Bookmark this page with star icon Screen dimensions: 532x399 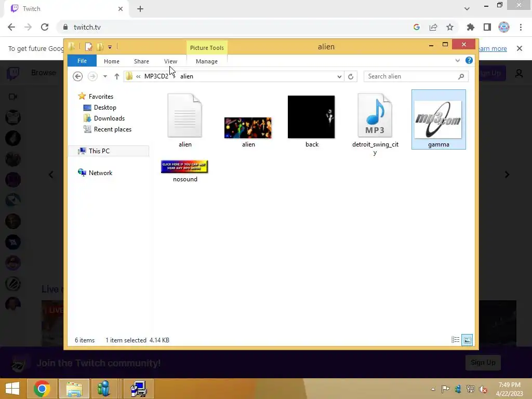(449, 27)
